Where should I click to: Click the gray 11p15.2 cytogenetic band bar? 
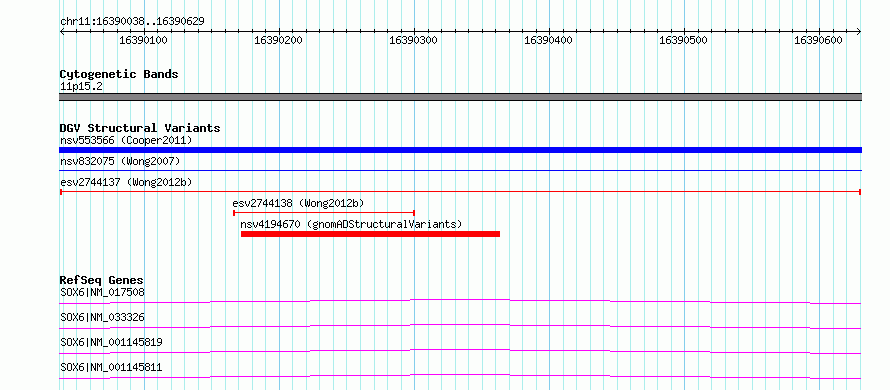pos(460,97)
